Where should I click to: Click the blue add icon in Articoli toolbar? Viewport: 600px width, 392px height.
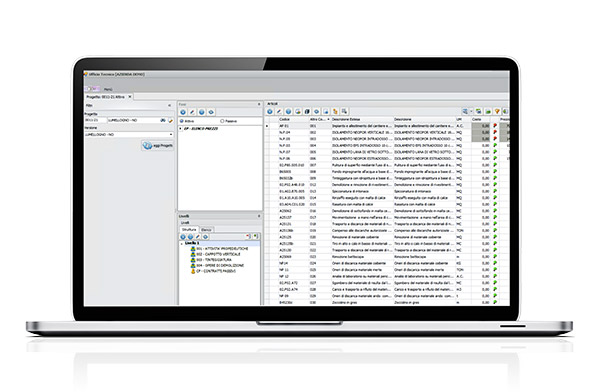click(270, 111)
